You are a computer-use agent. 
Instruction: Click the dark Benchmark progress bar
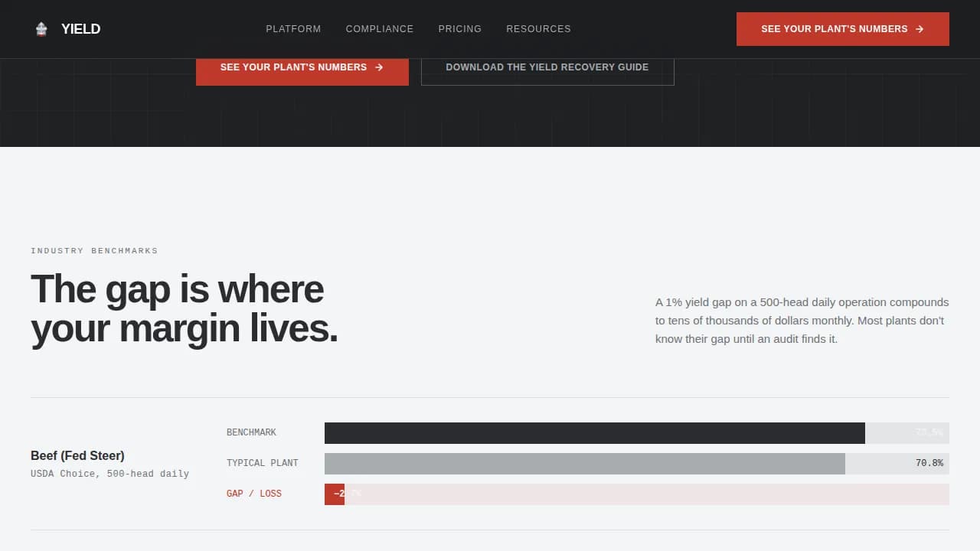tap(595, 433)
